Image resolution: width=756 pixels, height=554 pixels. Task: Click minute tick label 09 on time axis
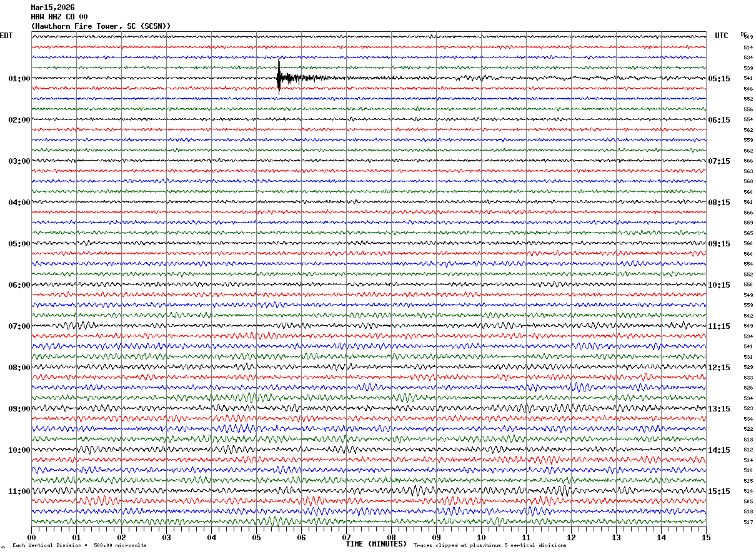pos(436,537)
